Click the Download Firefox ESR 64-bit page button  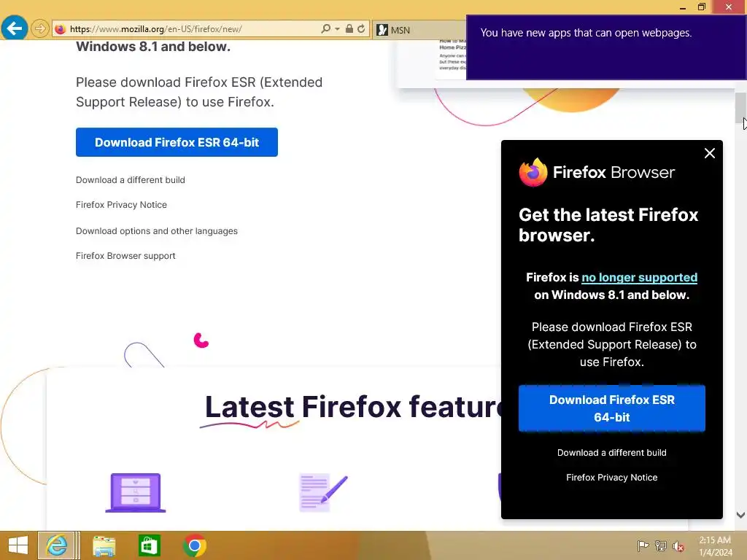[177, 142]
